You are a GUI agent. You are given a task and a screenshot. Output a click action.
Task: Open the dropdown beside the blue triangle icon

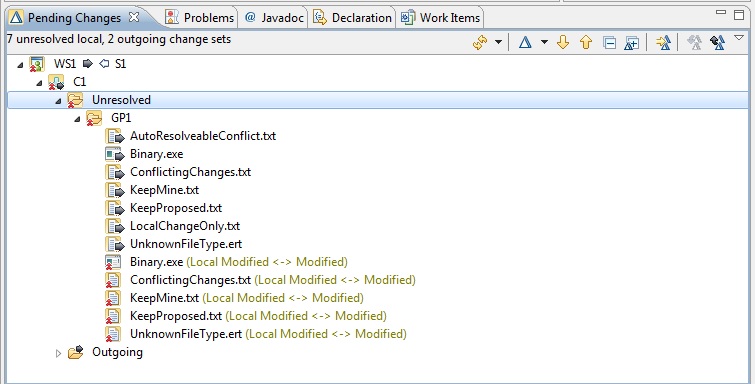point(544,42)
